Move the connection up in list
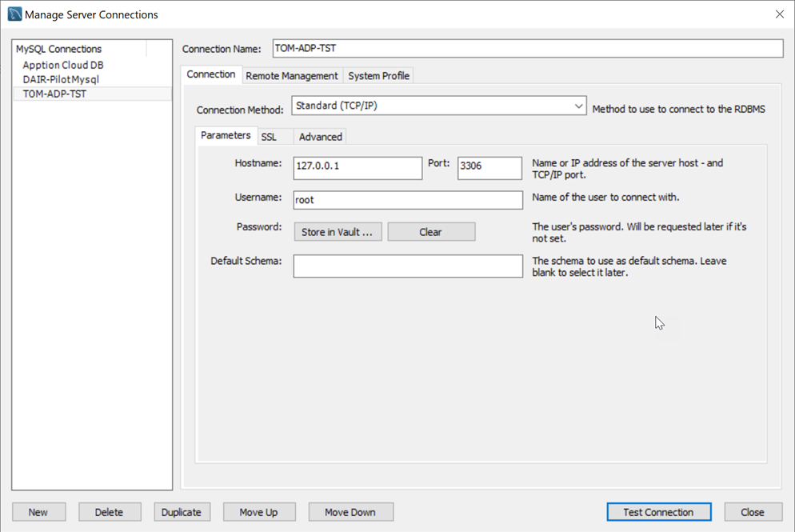 click(259, 512)
